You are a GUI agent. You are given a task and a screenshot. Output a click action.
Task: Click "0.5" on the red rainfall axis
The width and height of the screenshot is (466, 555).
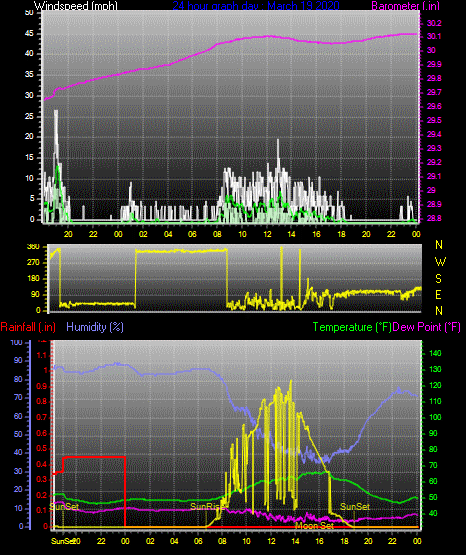pyautogui.click(x=42, y=448)
